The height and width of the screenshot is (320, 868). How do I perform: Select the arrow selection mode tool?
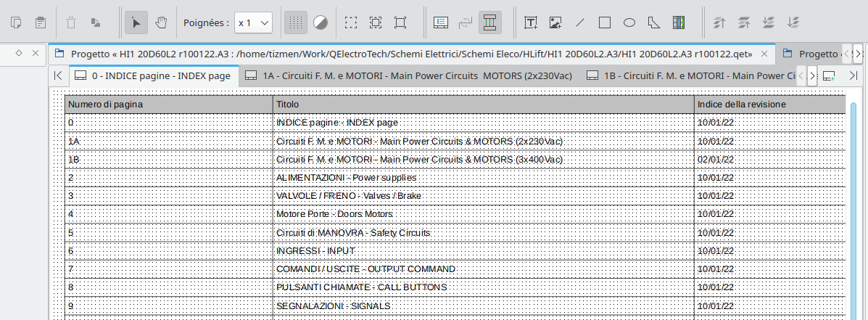point(136,22)
